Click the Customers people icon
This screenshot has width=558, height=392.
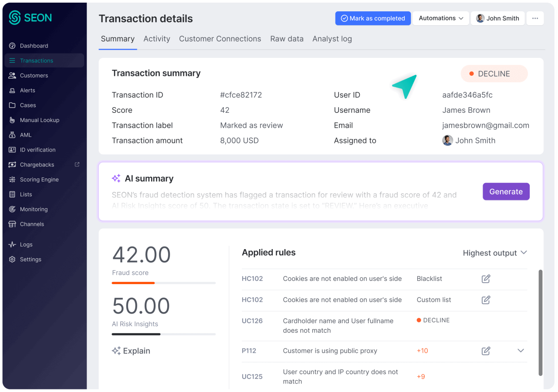(12, 75)
